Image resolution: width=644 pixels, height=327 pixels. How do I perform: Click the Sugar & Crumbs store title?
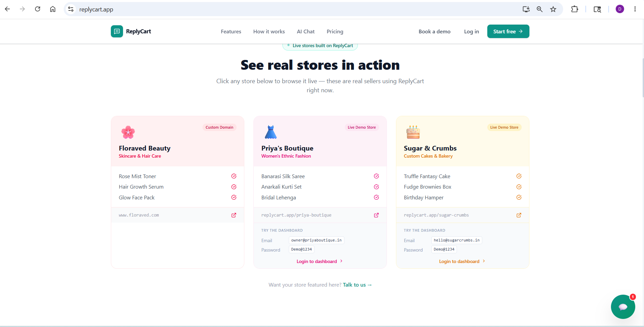click(x=430, y=148)
